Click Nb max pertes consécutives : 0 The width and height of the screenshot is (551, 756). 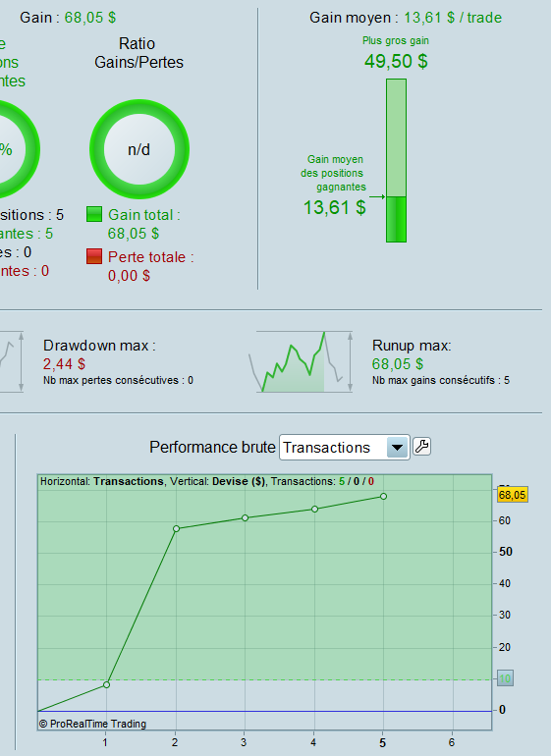118,380
